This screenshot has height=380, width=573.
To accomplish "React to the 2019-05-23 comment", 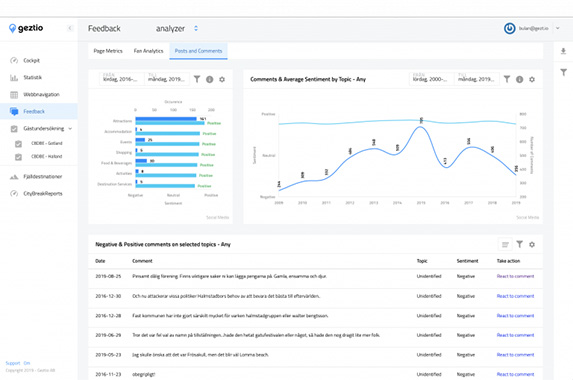I will point(515,355).
